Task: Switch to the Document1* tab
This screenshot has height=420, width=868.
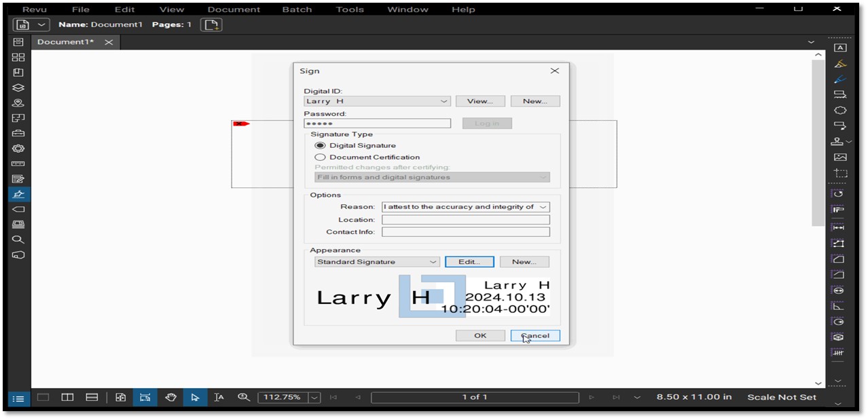Action: click(65, 42)
